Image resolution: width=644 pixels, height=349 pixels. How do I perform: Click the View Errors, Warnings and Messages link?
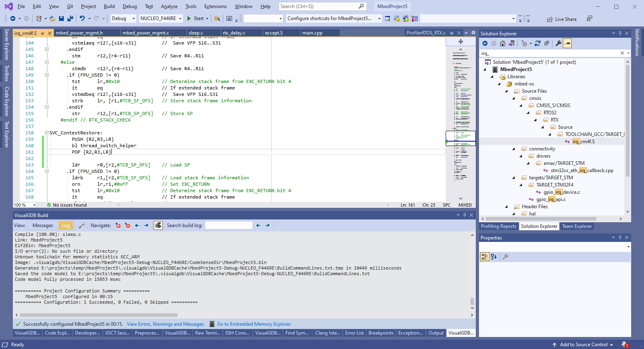point(166,324)
